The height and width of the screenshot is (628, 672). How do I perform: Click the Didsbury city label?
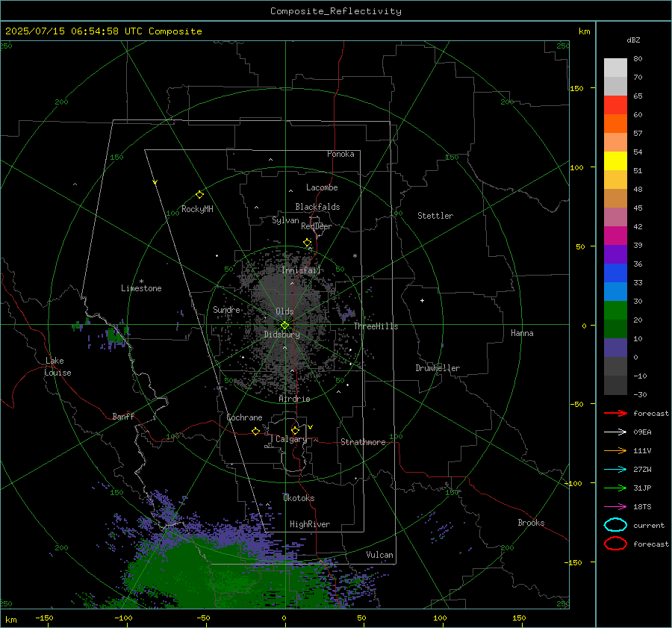(281, 335)
